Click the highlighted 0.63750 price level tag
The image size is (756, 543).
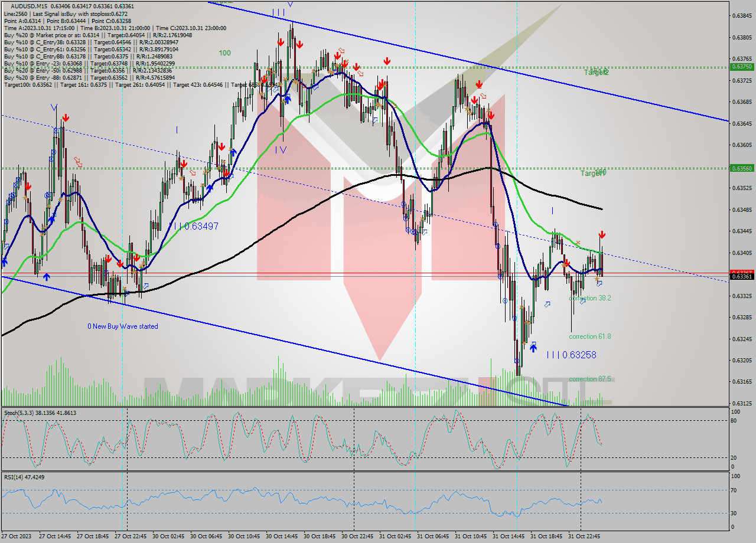tap(742, 67)
